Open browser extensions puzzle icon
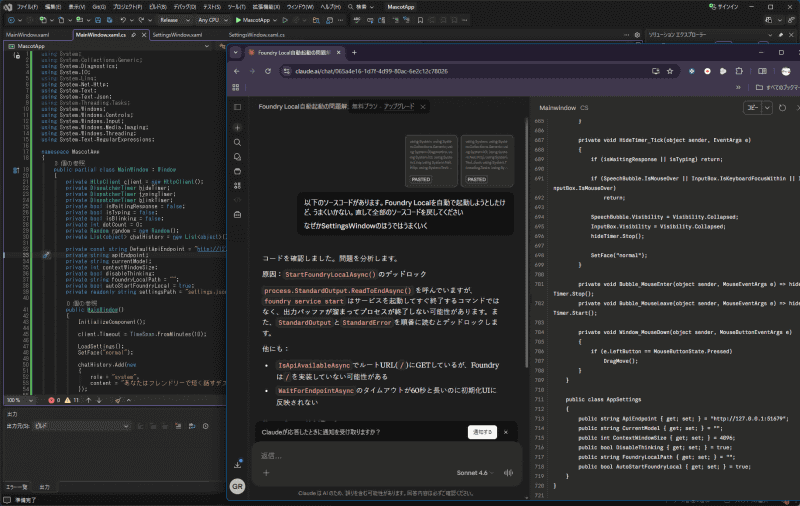Image resolution: width=800 pixels, height=506 pixels. pos(739,71)
